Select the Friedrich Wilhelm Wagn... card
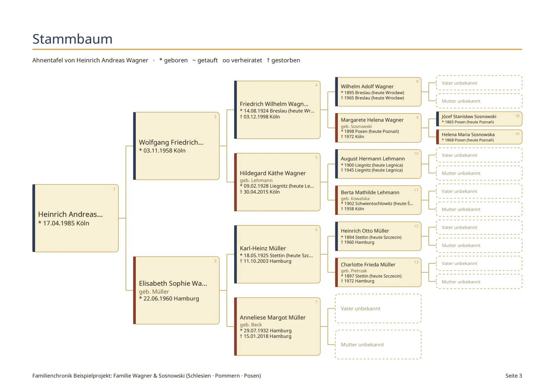 [277, 110]
